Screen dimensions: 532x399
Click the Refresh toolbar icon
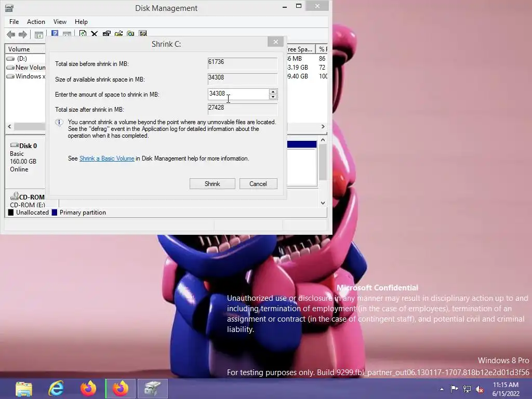click(x=83, y=33)
